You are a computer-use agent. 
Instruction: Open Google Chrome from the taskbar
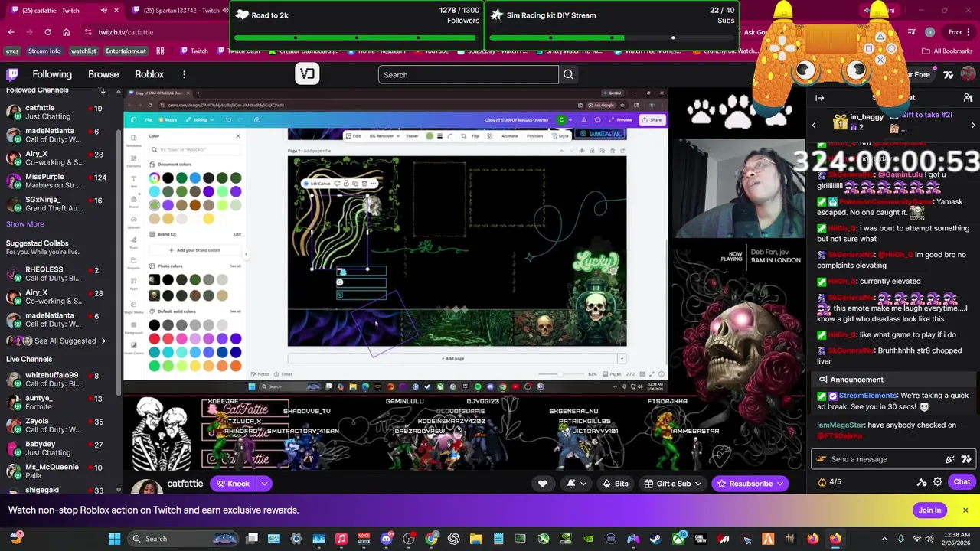432,539
